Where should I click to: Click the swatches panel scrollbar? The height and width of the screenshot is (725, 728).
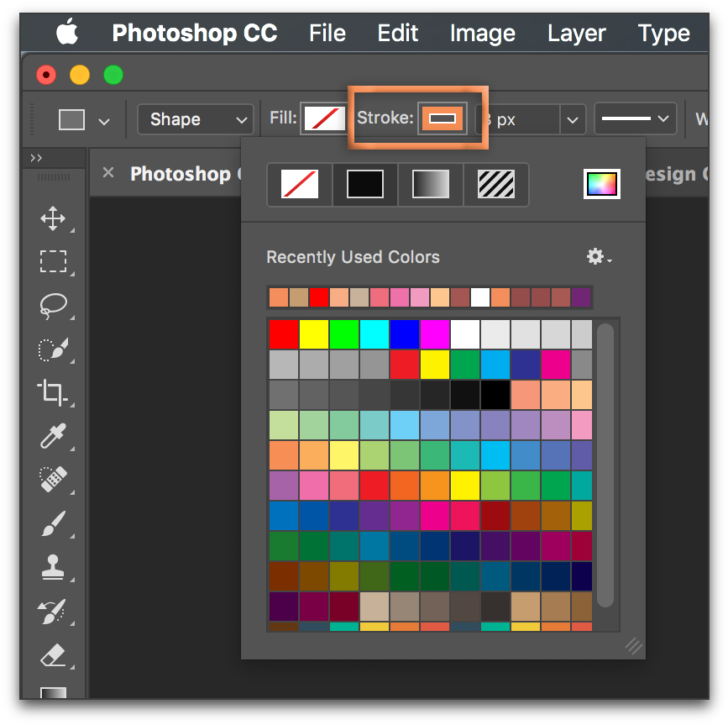(x=605, y=465)
